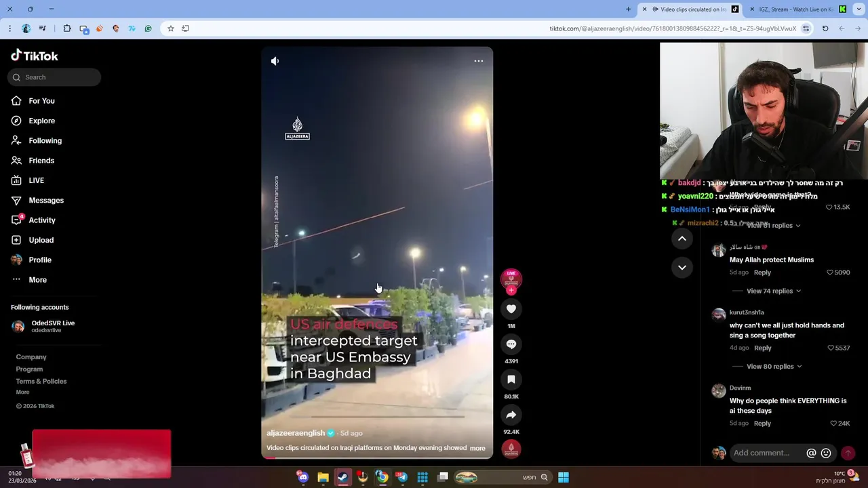The image size is (868, 488).
Task: Click the TikTok logo
Action: click(35, 56)
